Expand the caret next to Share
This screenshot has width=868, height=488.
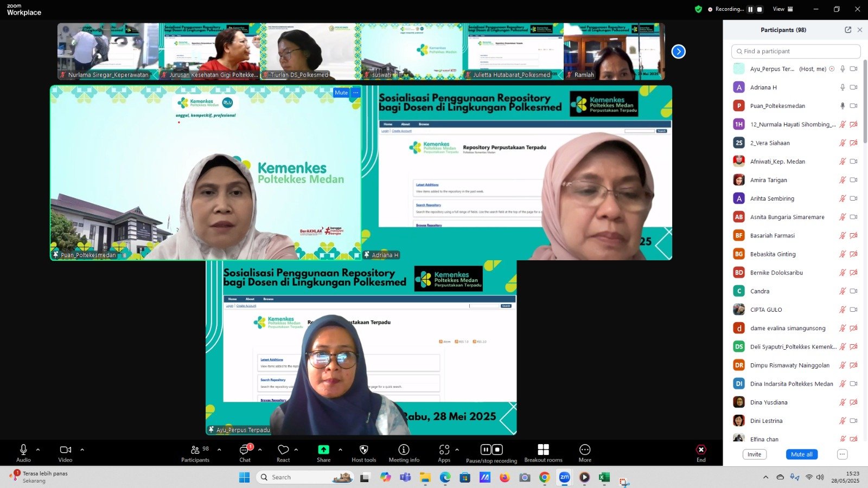(340, 450)
